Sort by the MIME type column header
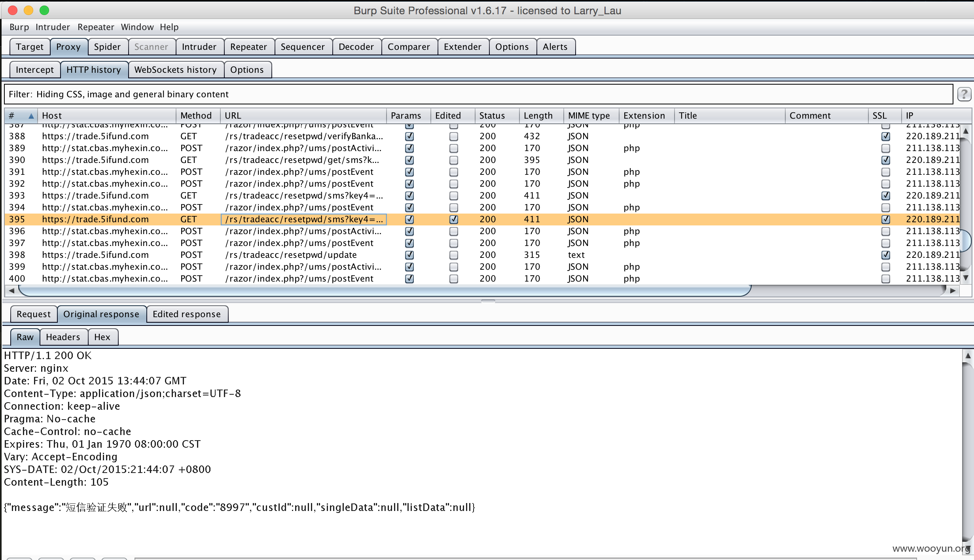The height and width of the screenshot is (560, 974). 591,115
